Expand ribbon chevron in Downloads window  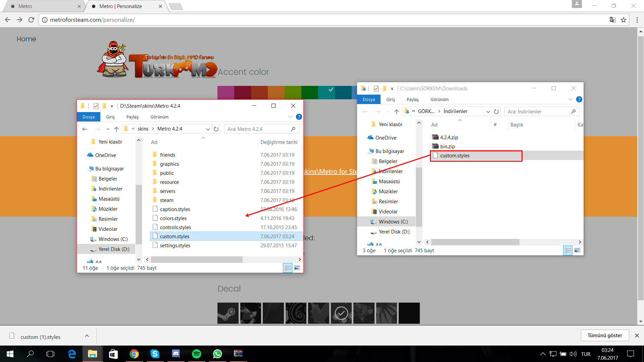click(570, 99)
